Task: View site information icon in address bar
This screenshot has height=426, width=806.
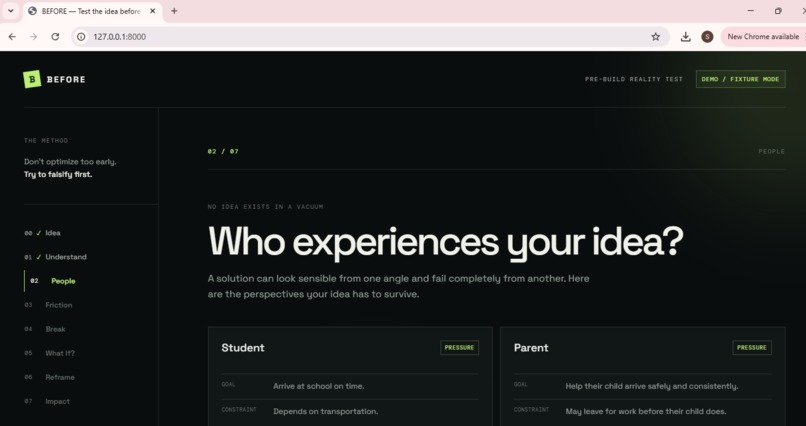Action: [x=81, y=36]
